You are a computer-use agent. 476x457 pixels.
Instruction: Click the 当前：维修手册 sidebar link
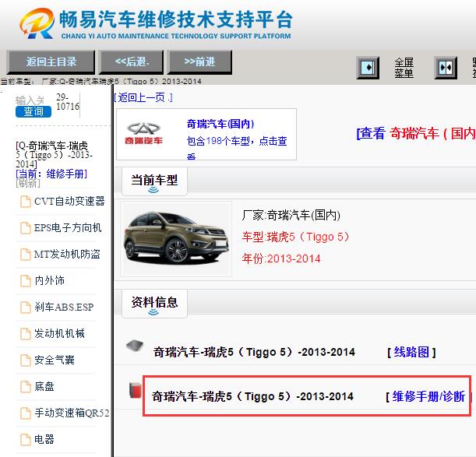[51, 174]
